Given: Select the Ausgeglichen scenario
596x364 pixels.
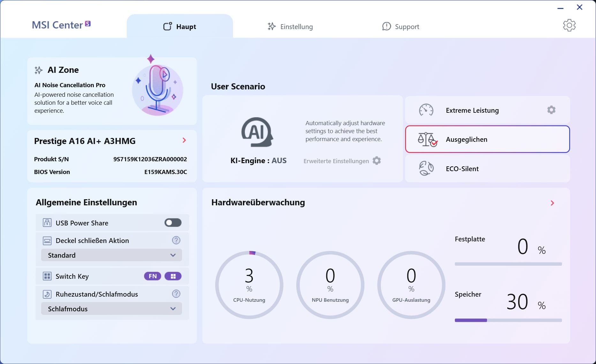Looking at the screenshot, I should click(487, 139).
